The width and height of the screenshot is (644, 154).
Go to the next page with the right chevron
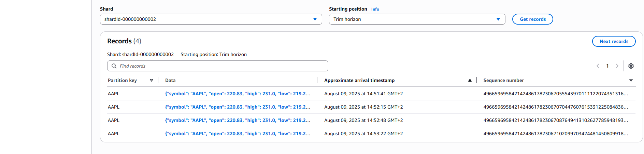coord(617,66)
